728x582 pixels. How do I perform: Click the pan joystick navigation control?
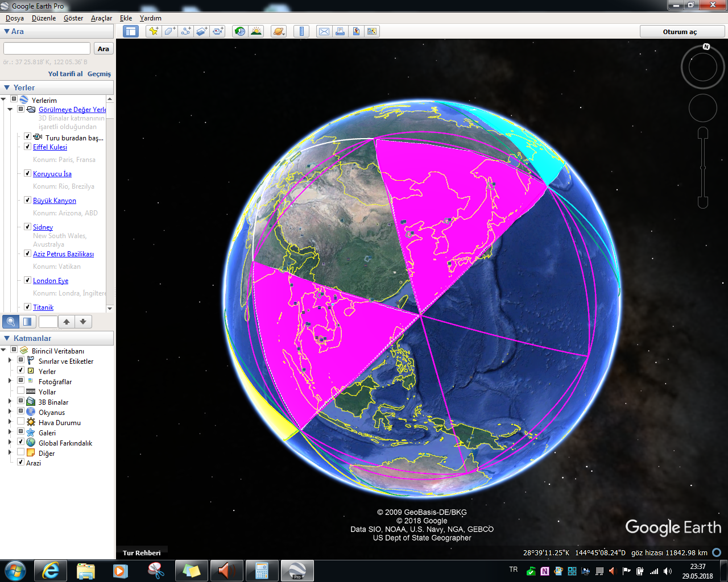[703, 108]
